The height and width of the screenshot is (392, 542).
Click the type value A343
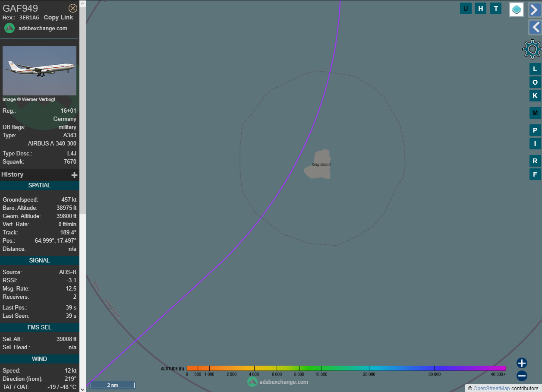70,136
